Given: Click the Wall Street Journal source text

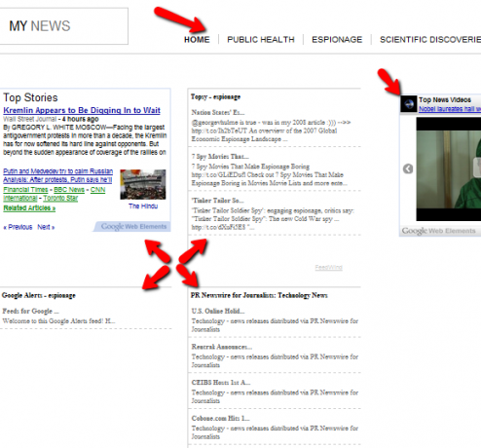Looking at the screenshot, I should pos(30,119).
